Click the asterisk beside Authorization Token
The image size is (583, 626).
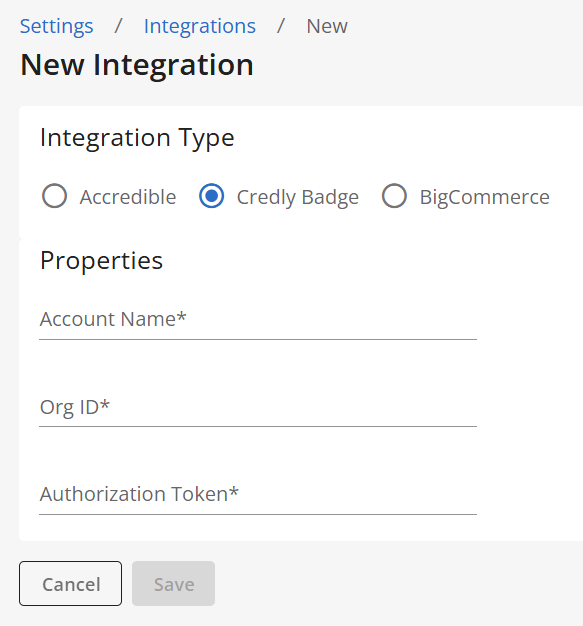pyautogui.click(x=234, y=491)
